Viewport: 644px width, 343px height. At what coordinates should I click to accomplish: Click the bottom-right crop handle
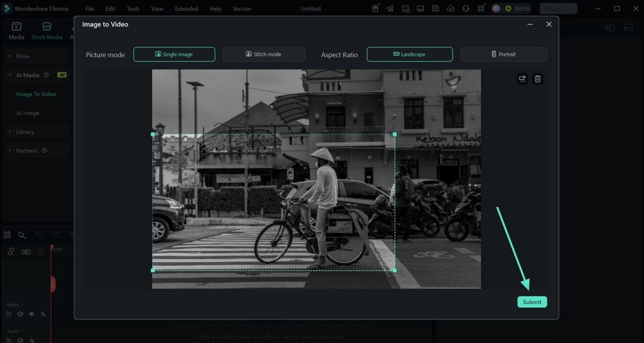[394, 270]
